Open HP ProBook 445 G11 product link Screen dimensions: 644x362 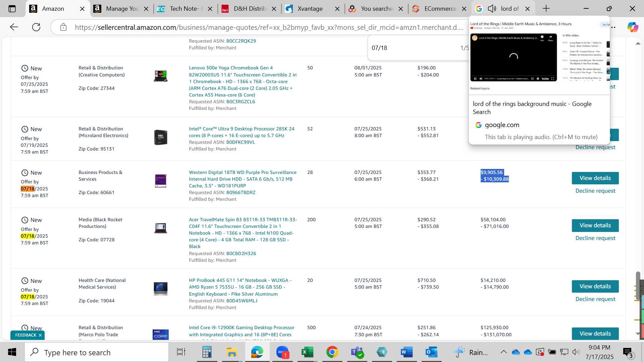(x=240, y=287)
